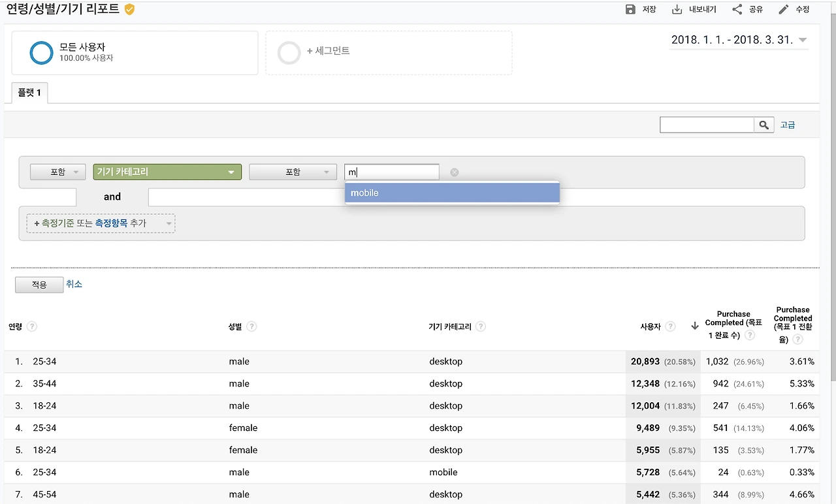Click the 5,728 users value
This screenshot has height=504, width=836.
(x=648, y=473)
